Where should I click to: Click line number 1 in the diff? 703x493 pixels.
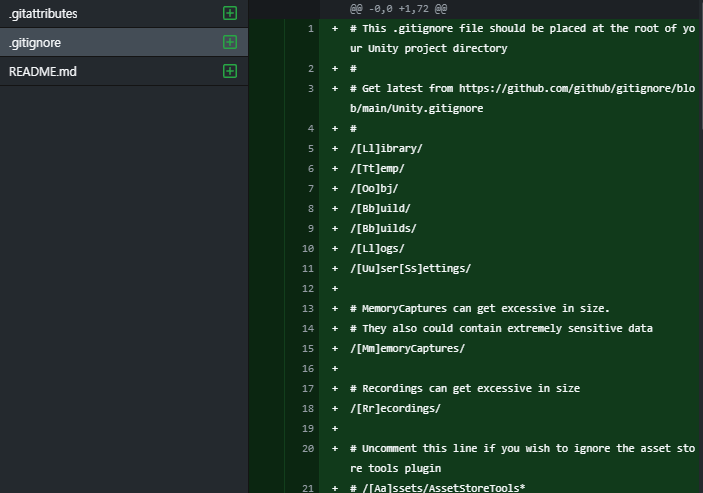coord(311,29)
